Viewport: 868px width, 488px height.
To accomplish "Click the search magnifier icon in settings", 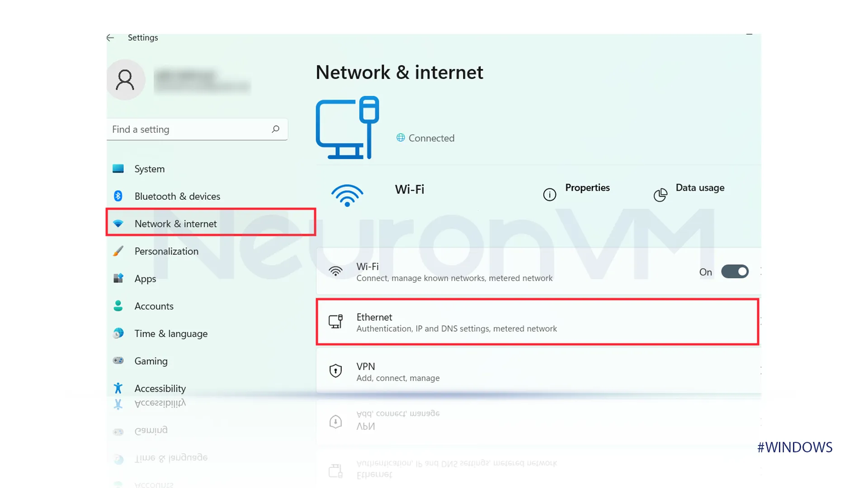I will tap(275, 129).
